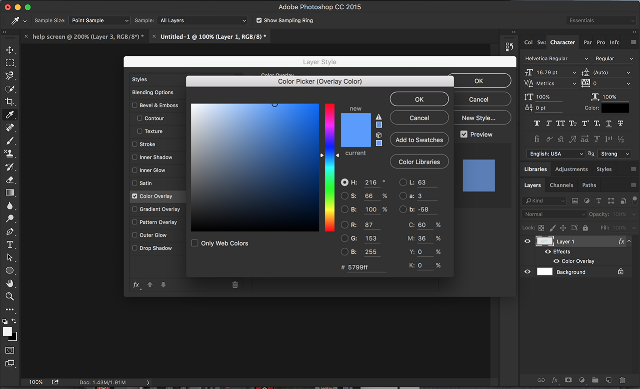640x389 pixels.
Task: Select the Clone Stamp tool
Action: click(9, 153)
